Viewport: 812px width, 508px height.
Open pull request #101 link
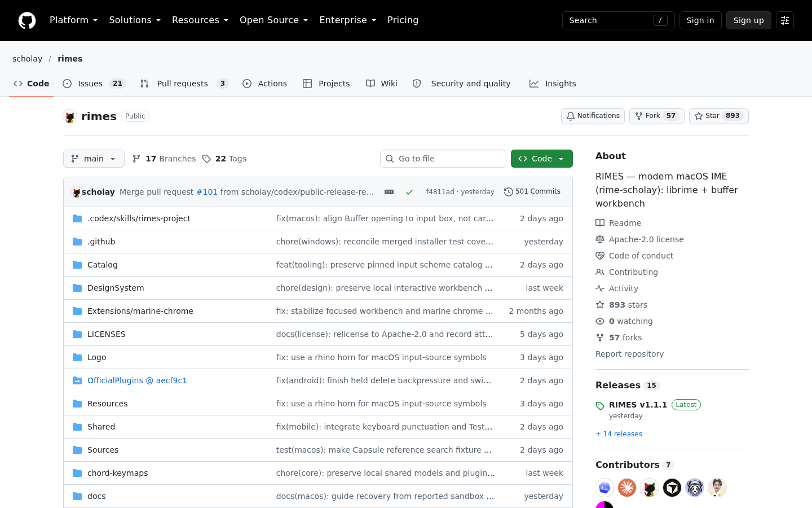click(x=207, y=192)
